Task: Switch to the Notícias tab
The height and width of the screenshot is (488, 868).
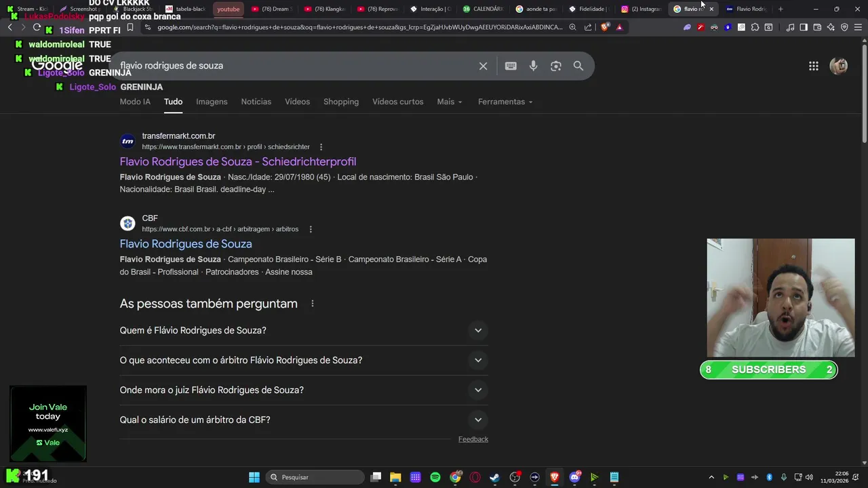Action: point(256,102)
